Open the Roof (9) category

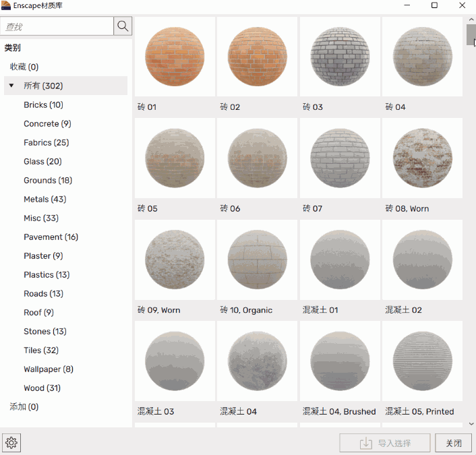[38, 312]
